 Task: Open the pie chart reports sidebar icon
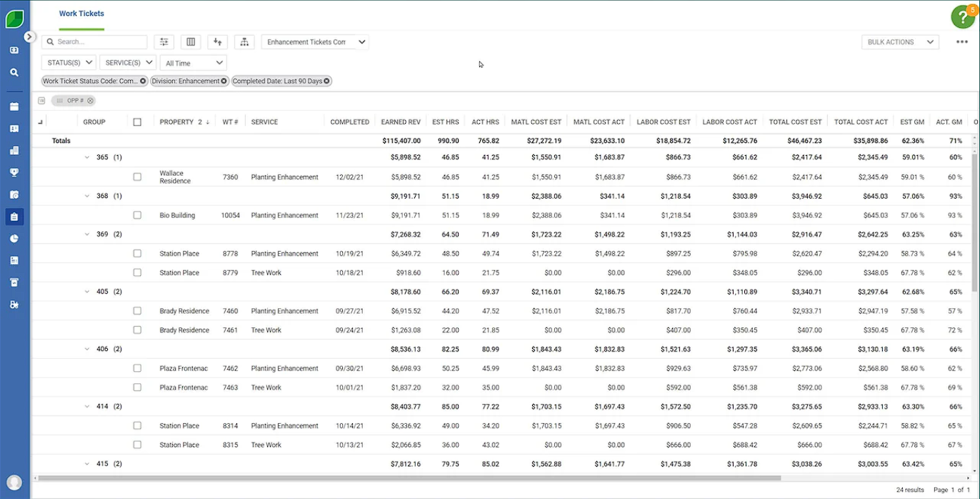pyautogui.click(x=14, y=239)
